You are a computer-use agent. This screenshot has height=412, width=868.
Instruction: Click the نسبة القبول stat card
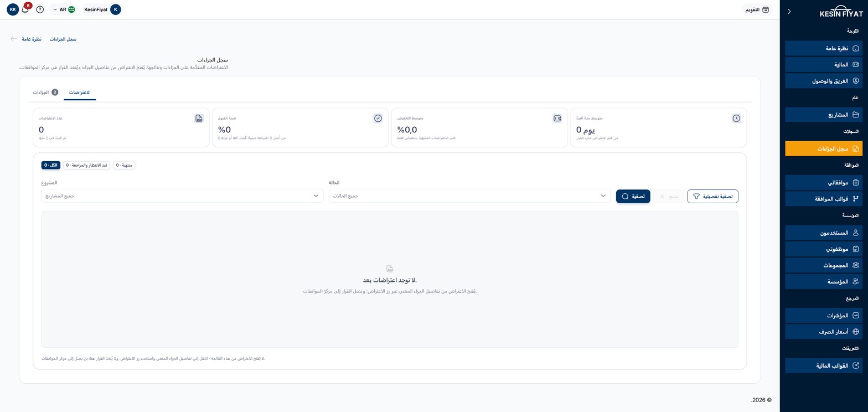[x=300, y=127]
